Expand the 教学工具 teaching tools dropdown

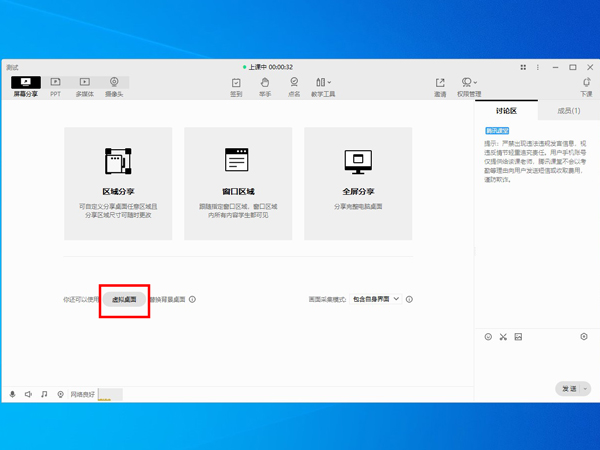[x=323, y=86]
